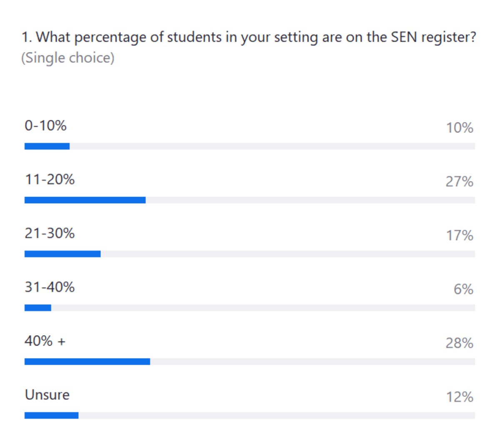Screen dimensions: 500x448
Task: Click the 6% result value
Action: [463, 289]
